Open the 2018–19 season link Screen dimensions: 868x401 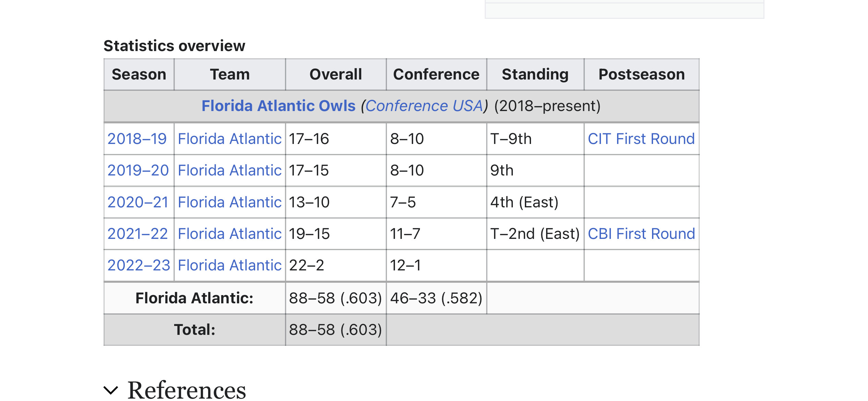[137, 139]
